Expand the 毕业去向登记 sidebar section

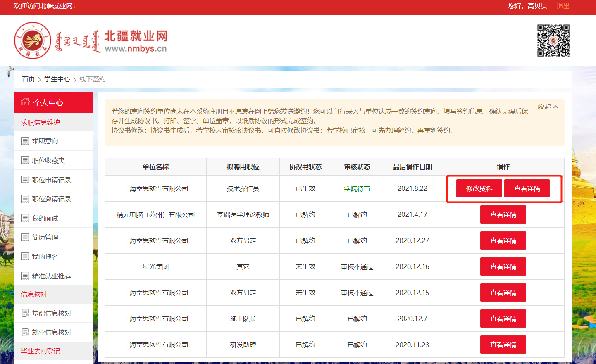pyautogui.click(x=41, y=351)
